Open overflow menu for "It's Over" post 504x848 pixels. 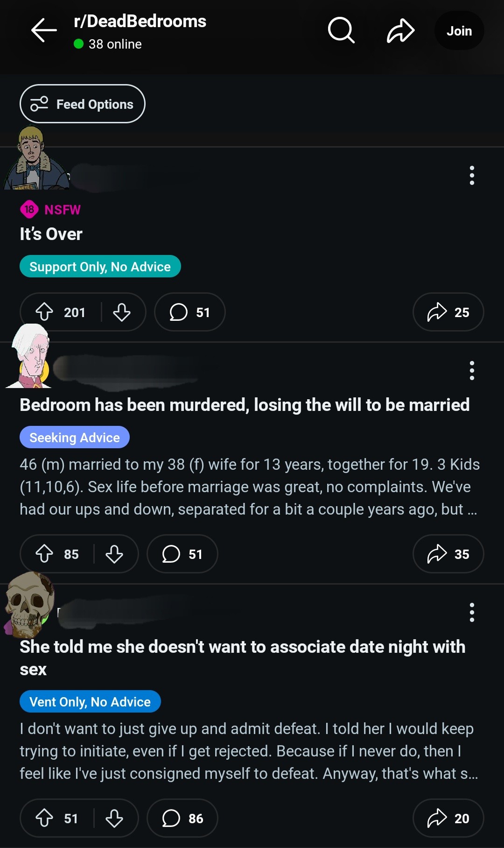[x=472, y=175]
